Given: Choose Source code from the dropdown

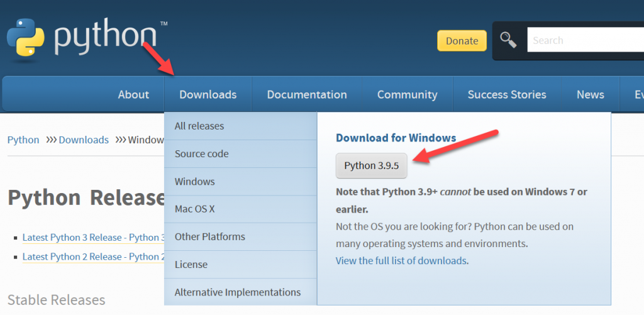Looking at the screenshot, I should coord(202,154).
